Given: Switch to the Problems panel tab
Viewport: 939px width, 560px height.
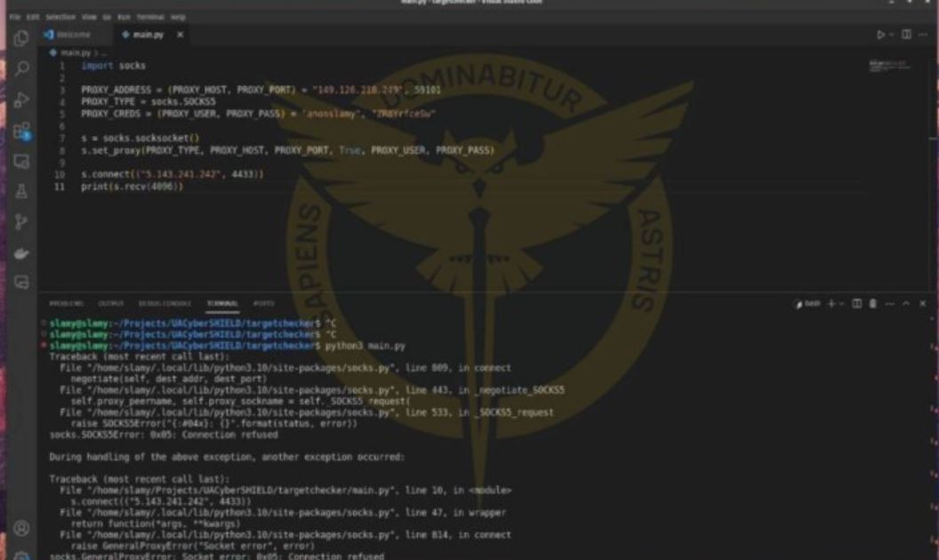Looking at the screenshot, I should 67,303.
